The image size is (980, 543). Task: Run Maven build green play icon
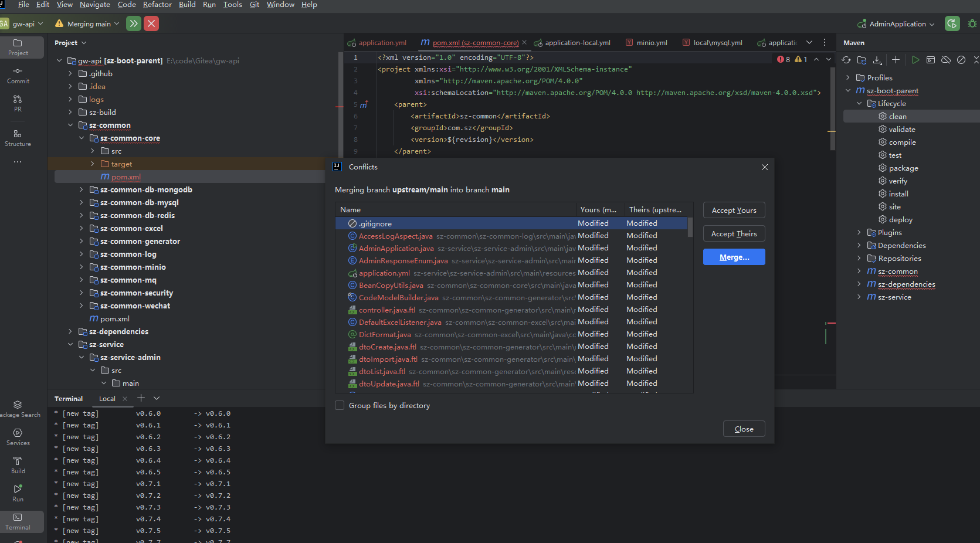(x=915, y=60)
